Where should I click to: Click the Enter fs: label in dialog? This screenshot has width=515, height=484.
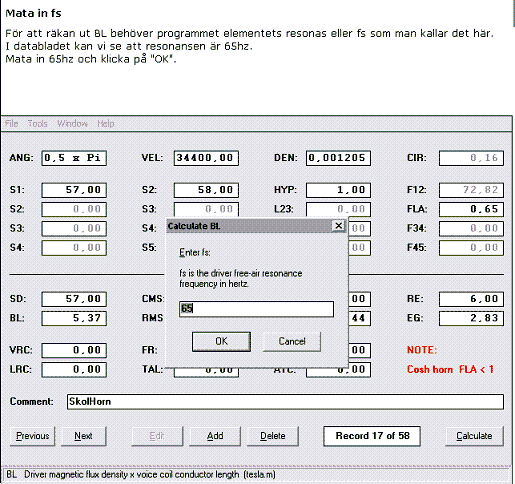(195, 253)
